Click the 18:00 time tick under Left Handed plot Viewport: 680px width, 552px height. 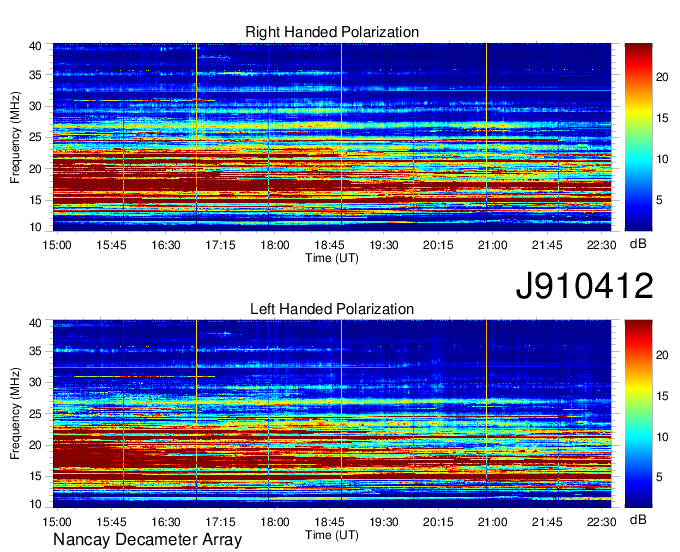point(275,522)
